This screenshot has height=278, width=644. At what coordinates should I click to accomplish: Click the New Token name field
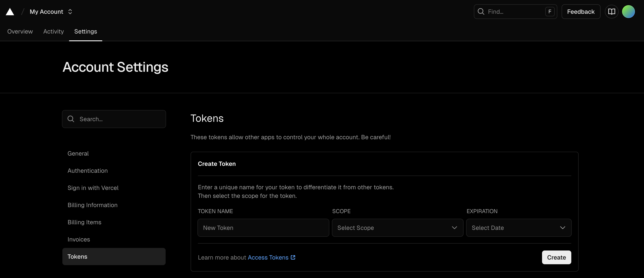pos(263,228)
